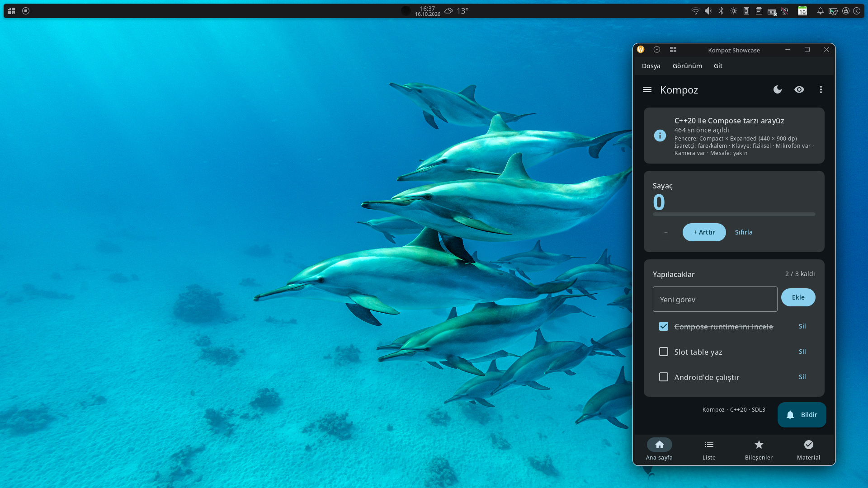Viewport: 868px width, 488px height.
Task: Open the three-dot overflow menu
Action: pos(821,89)
